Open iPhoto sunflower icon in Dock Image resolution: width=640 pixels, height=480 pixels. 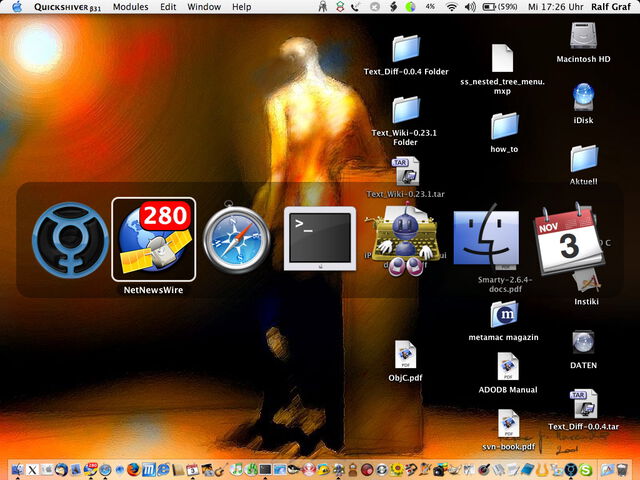(x=397, y=470)
